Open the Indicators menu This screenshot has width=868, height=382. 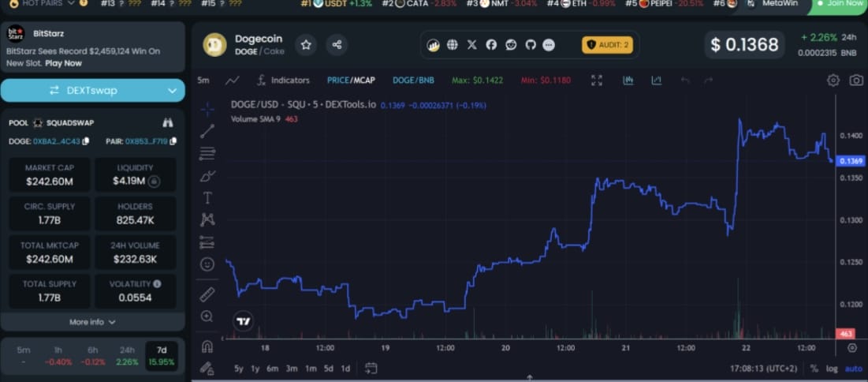pyautogui.click(x=283, y=81)
